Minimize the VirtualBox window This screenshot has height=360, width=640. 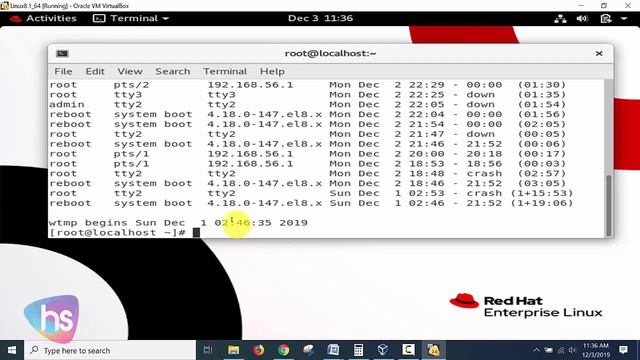(x=581, y=5)
